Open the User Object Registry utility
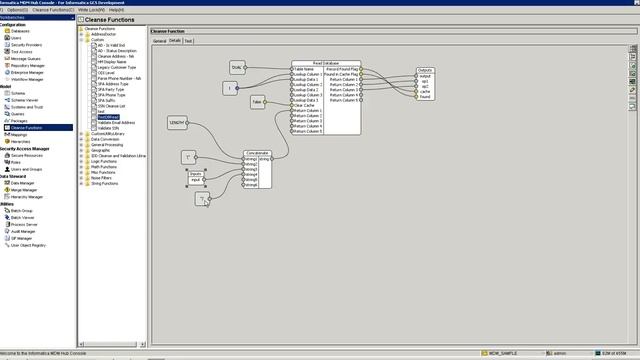Screen dimensions: 640x360 tap(28, 246)
